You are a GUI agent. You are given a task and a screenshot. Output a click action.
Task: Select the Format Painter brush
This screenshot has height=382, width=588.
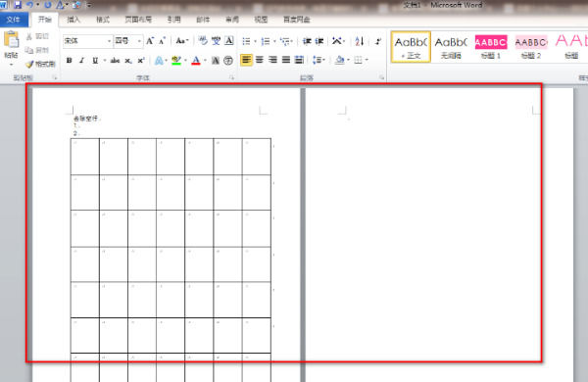coord(40,65)
